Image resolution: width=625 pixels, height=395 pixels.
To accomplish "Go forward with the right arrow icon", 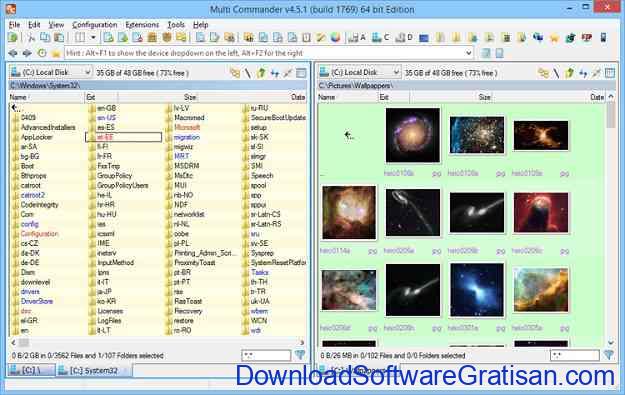I will pos(27,53).
